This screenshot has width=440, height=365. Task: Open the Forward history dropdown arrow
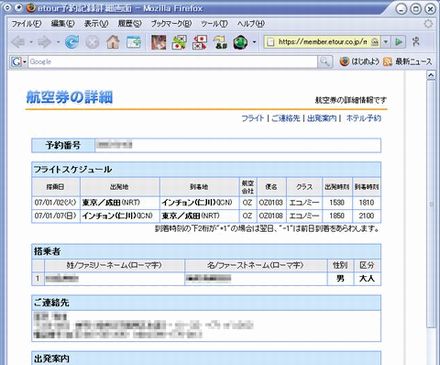click(x=58, y=43)
